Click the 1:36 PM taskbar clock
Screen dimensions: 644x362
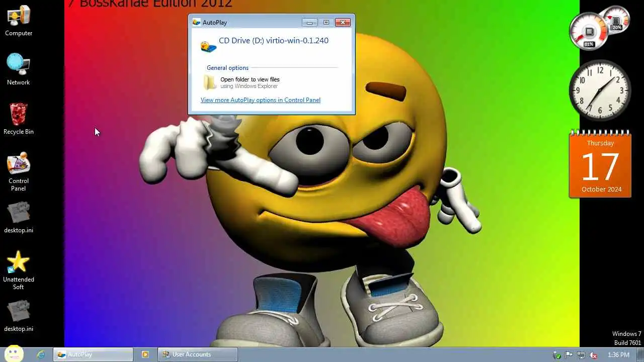click(x=618, y=355)
